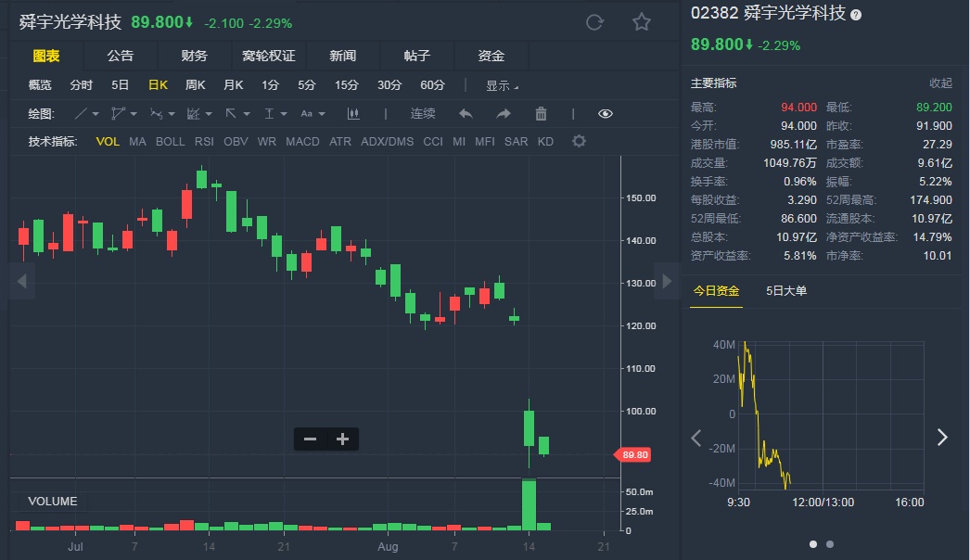Select the Fibonacci fan drawing tool
Image resolution: width=970 pixels, height=560 pixels.
(x=194, y=114)
